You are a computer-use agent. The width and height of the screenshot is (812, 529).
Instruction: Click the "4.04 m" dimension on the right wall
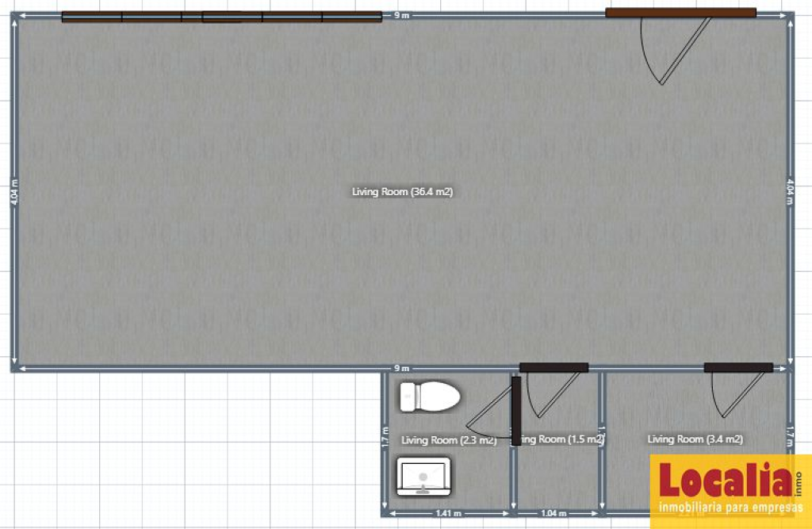pyautogui.click(x=790, y=192)
